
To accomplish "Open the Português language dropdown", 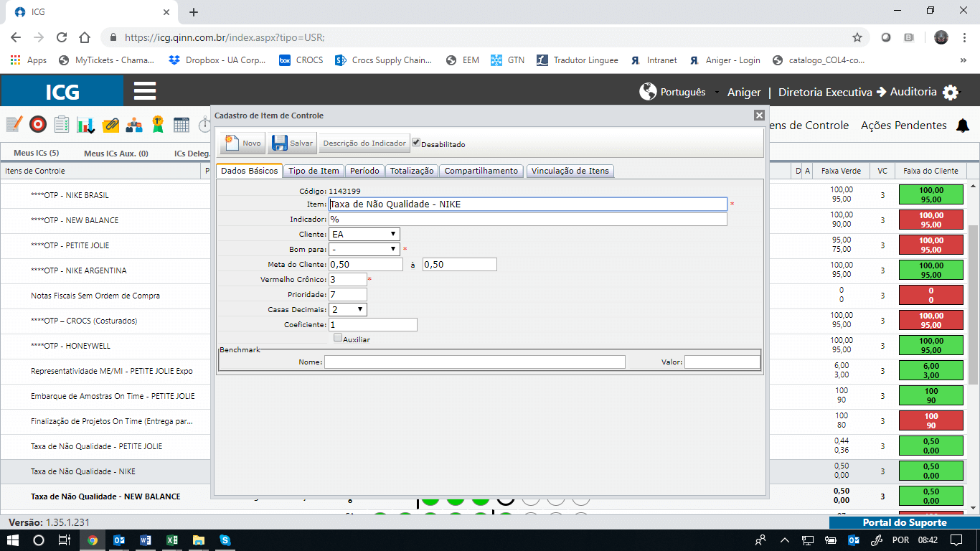I will click(683, 92).
